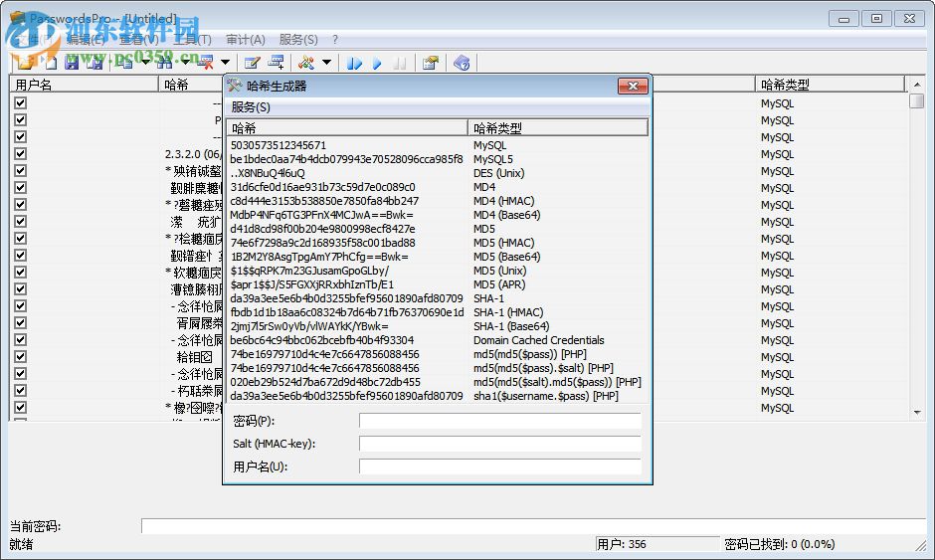
Task: Select sha1($username.$pass) [PHP] row
Action: [x=437, y=396]
